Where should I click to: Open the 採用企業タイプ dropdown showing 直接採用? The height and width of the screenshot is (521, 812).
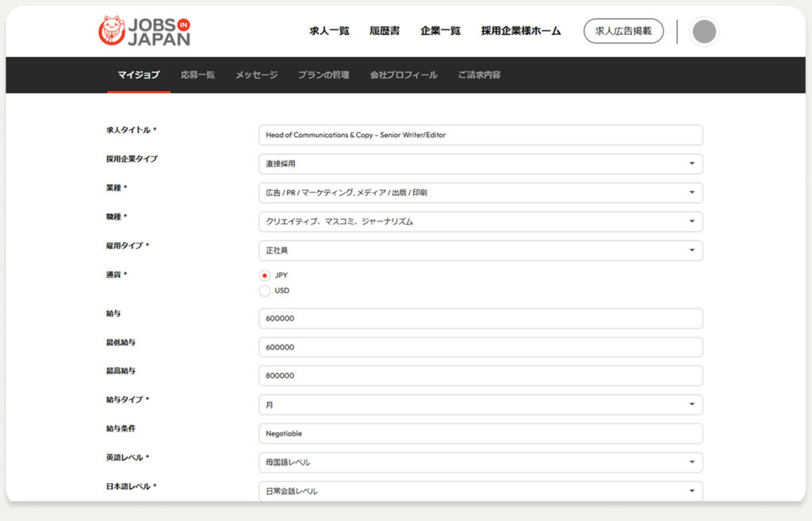(x=481, y=163)
